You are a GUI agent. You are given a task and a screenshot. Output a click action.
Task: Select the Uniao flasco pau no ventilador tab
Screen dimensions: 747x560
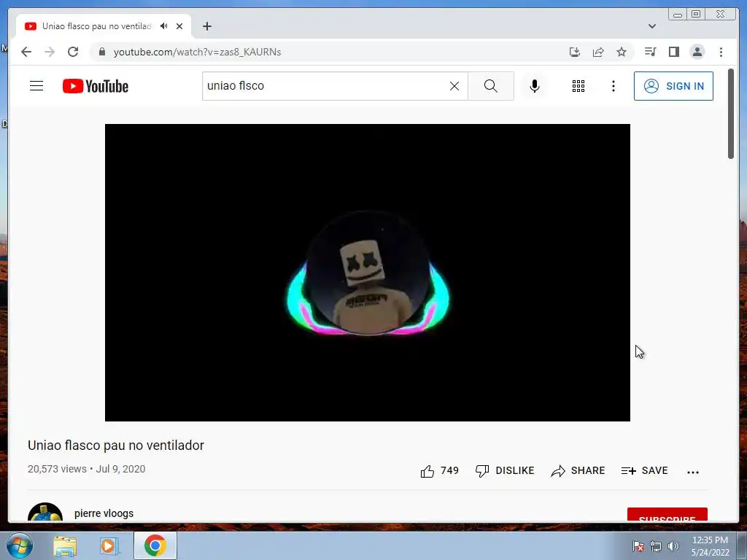[104, 26]
